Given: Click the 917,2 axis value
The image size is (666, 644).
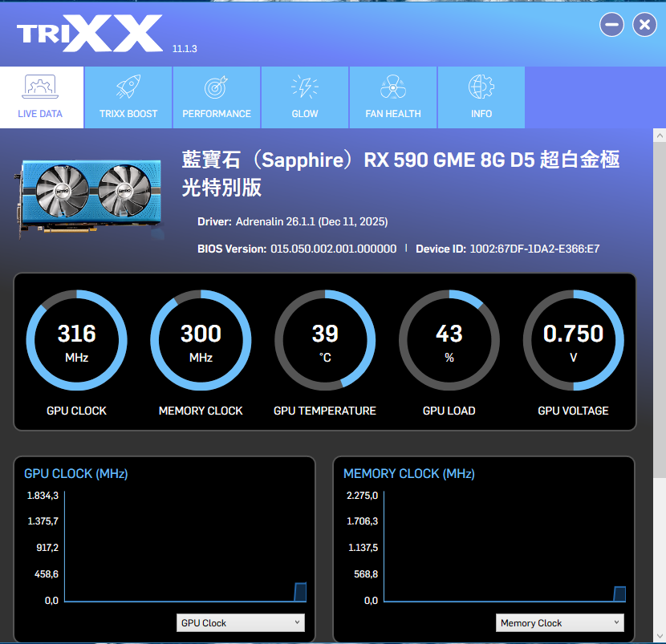Looking at the screenshot, I should [x=47, y=548].
